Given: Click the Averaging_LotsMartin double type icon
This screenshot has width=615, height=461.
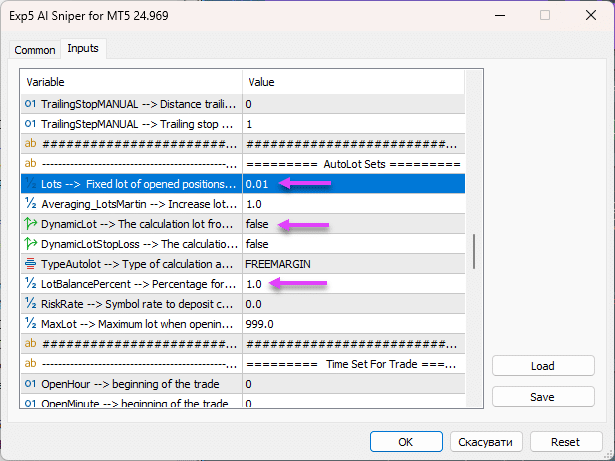Looking at the screenshot, I should (x=30, y=204).
